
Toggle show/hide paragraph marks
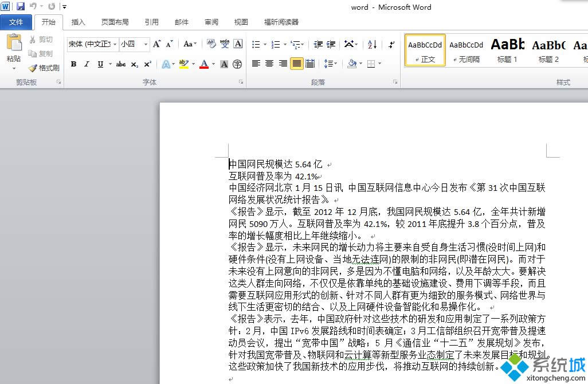pyautogui.click(x=392, y=44)
